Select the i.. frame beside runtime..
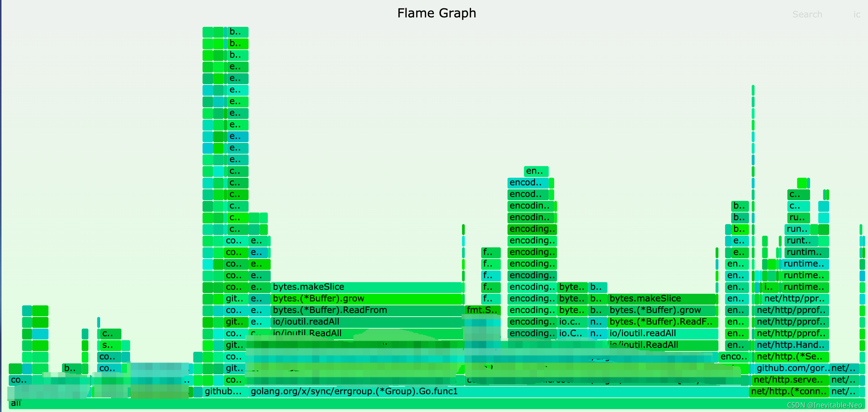 coord(770,287)
